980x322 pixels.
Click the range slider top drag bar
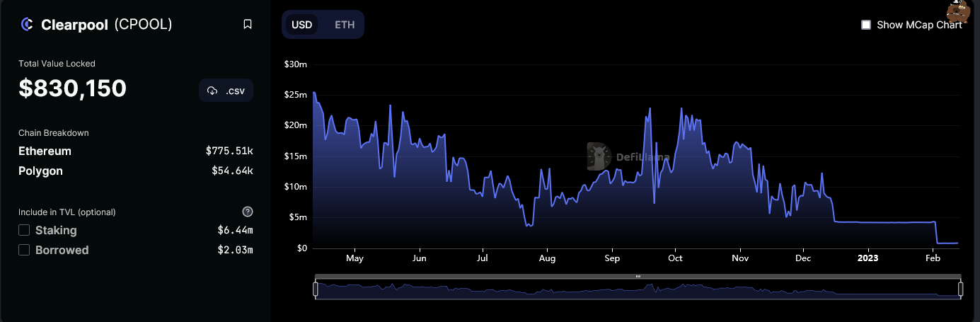pyautogui.click(x=638, y=276)
